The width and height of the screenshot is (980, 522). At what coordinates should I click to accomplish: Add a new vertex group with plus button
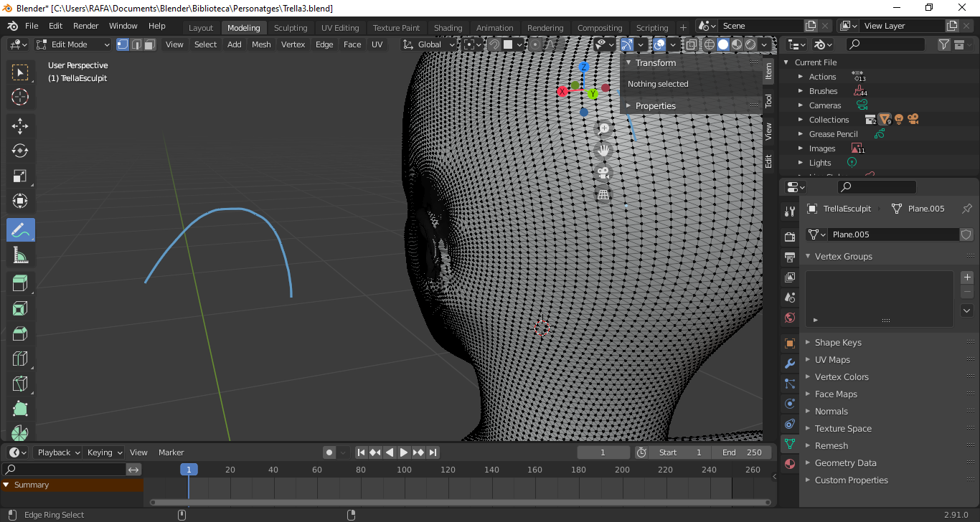[966, 277]
